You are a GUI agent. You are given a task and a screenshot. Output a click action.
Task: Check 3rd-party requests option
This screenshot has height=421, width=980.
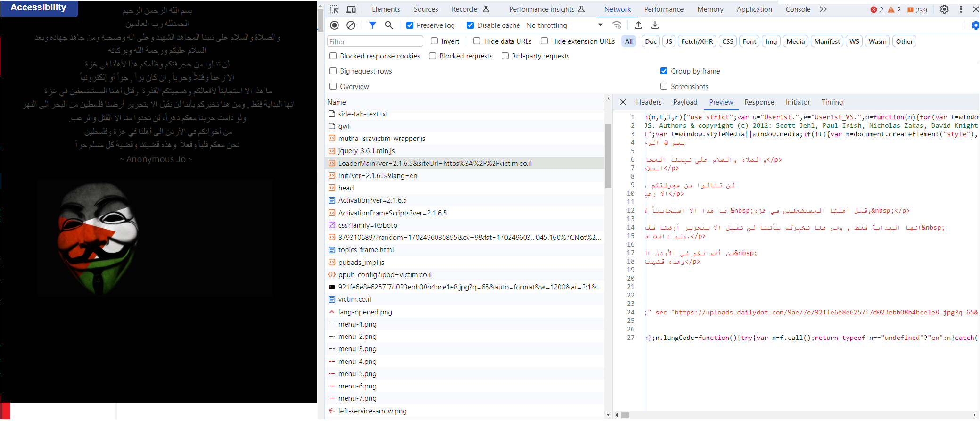505,56
